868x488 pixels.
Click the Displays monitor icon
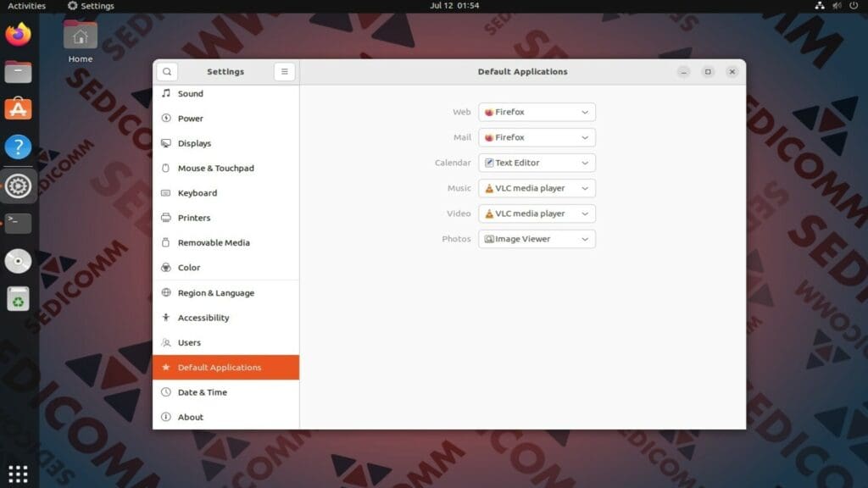166,143
